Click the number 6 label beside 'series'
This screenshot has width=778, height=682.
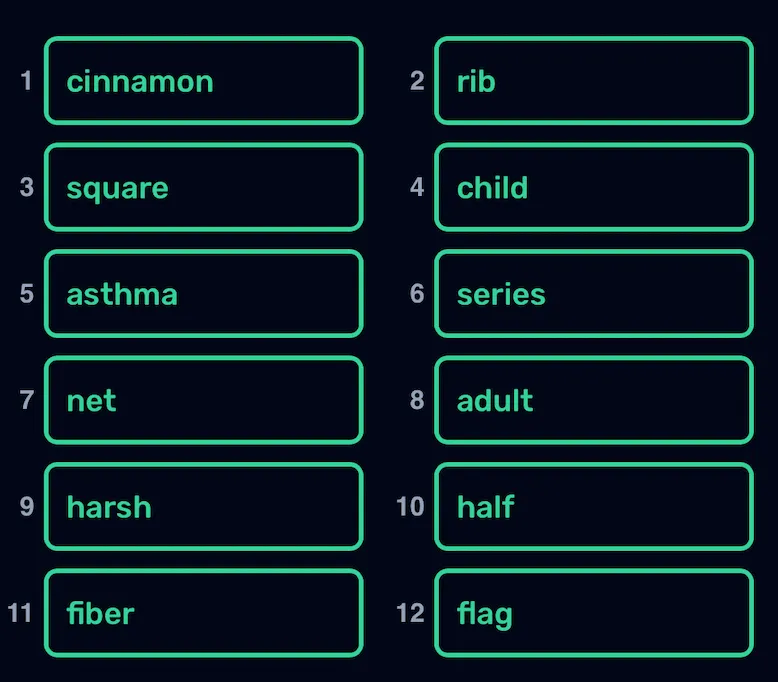pos(417,294)
